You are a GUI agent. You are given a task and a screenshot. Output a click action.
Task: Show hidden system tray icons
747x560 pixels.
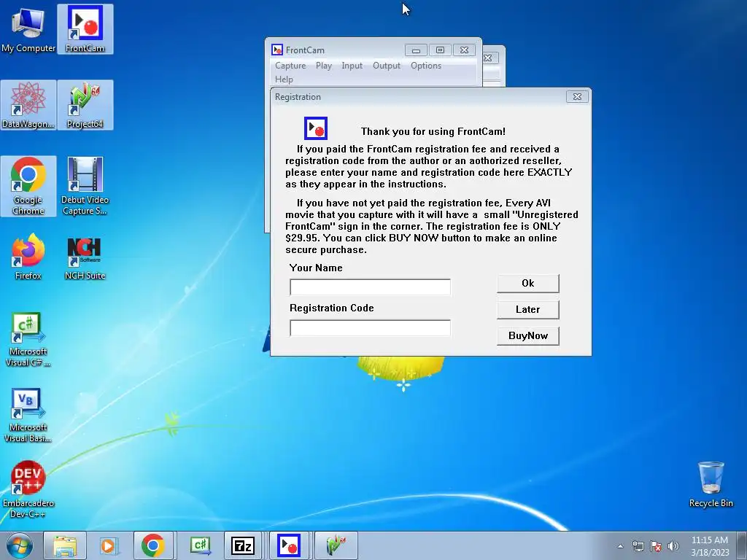pos(620,546)
